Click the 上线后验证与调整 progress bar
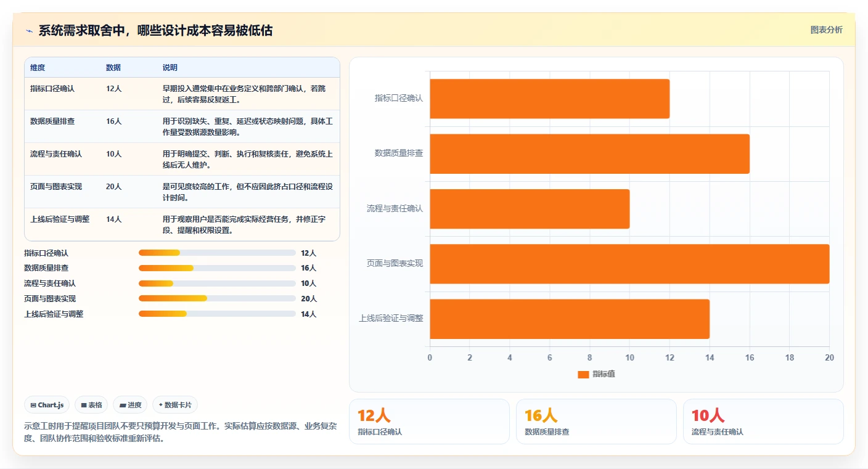The image size is (868, 469). (217, 314)
